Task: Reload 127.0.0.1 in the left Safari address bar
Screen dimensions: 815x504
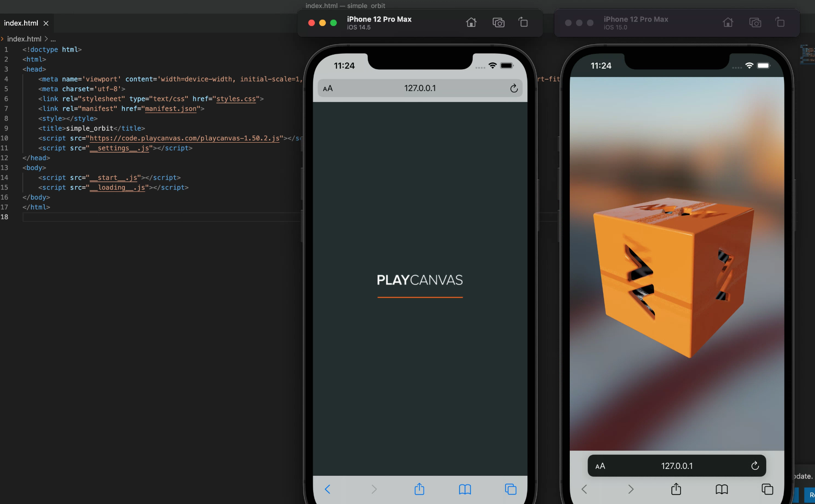Action: pos(514,88)
